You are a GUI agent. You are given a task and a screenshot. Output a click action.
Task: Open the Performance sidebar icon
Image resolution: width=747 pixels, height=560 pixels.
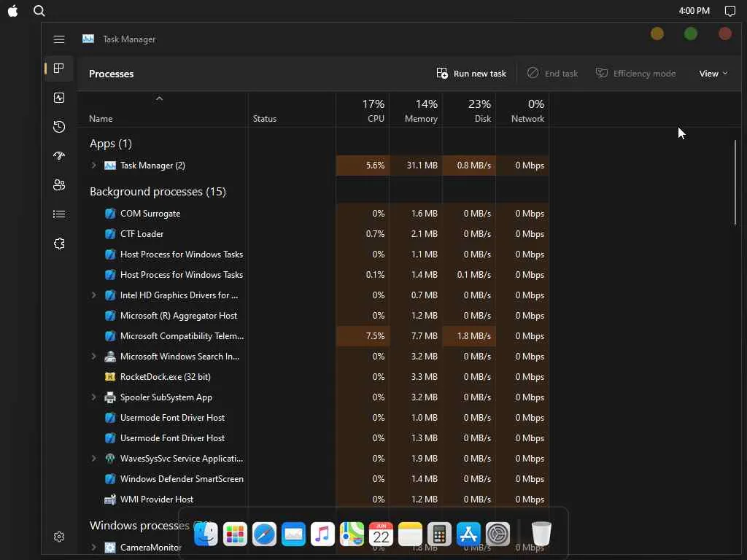pyautogui.click(x=59, y=98)
